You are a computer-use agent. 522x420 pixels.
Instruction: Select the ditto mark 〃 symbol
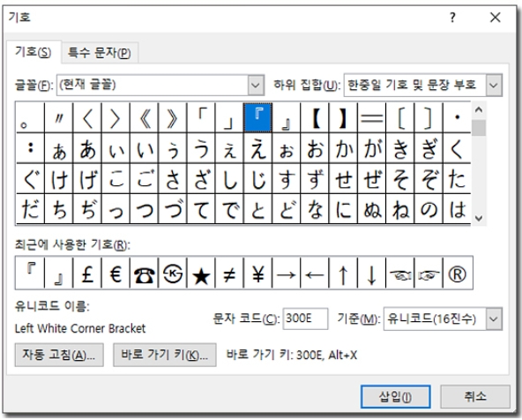coord(58,117)
